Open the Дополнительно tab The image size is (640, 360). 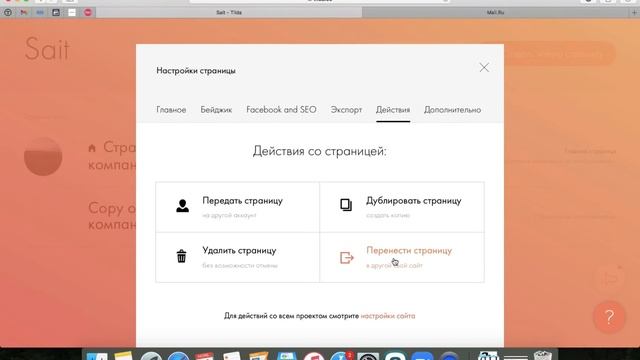(452, 110)
